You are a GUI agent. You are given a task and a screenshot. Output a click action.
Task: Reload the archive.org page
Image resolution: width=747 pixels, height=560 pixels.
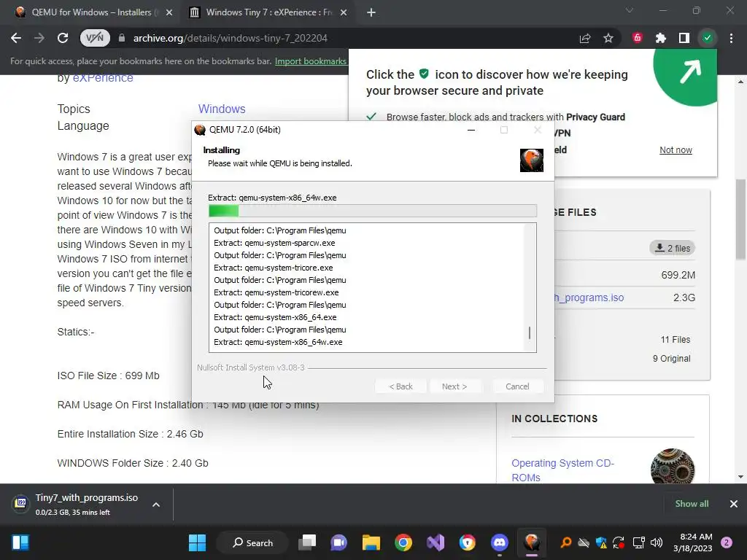63,38
